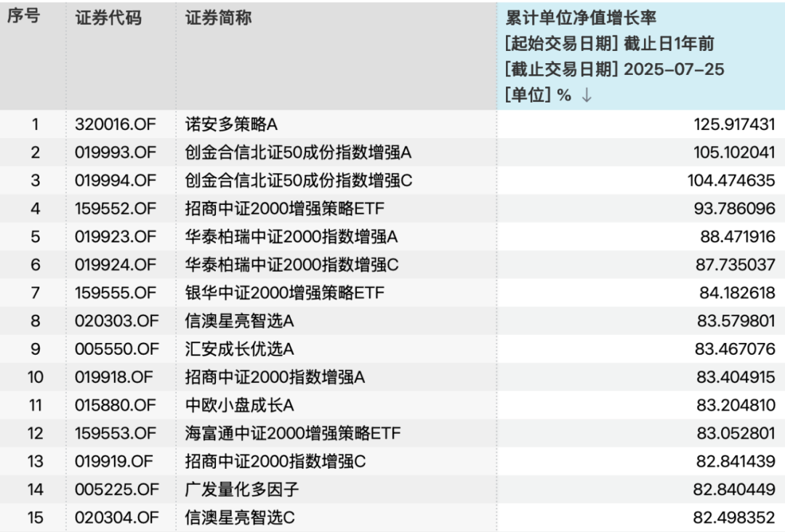Viewport: 785px width, 532px height.
Task: Click code 159552.OF
Action: (115, 209)
